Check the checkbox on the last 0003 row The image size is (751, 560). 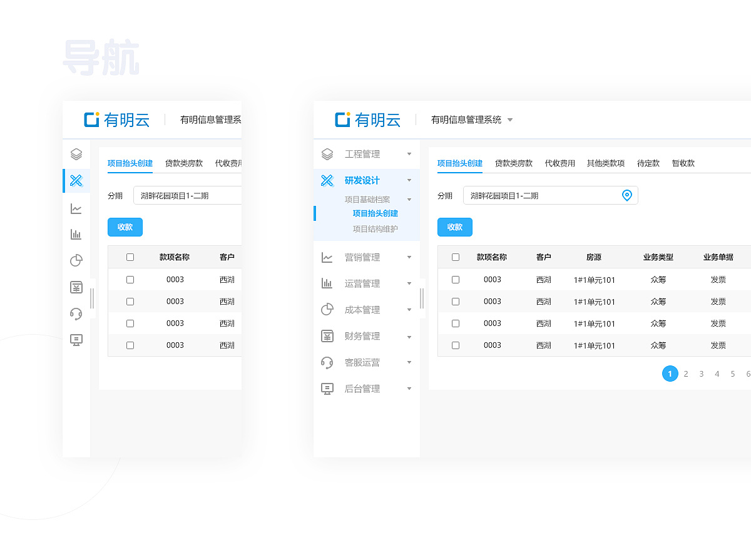point(455,345)
